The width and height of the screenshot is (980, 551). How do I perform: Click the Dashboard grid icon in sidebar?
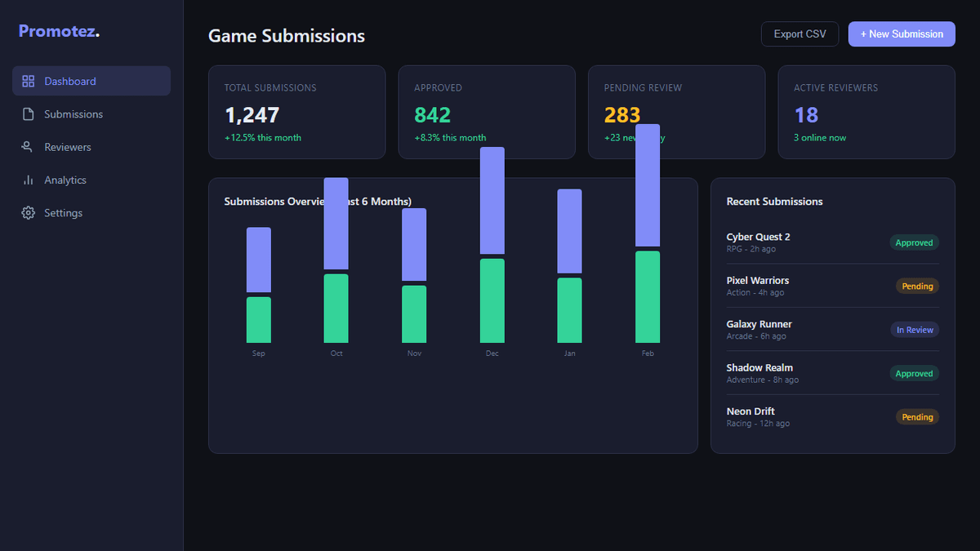point(29,81)
